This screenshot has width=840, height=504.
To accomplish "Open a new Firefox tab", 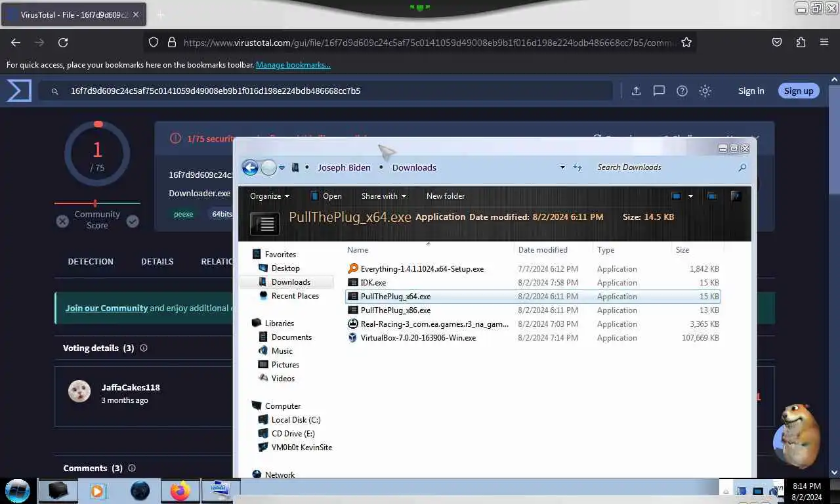I will (x=161, y=14).
